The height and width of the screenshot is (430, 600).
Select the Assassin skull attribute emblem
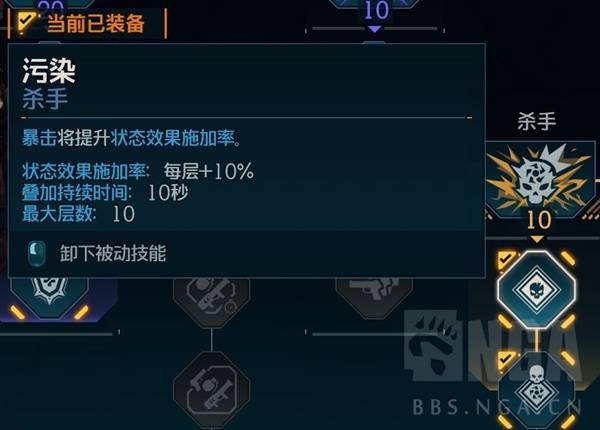pos(540,179)
